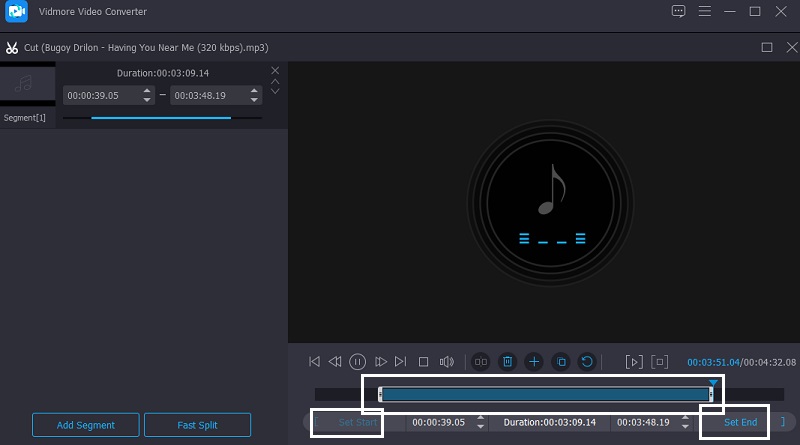This screenshot has width=800, height=445.
Task: Jump to the start with skip-to-beginning icon
Action: (314, 361)
